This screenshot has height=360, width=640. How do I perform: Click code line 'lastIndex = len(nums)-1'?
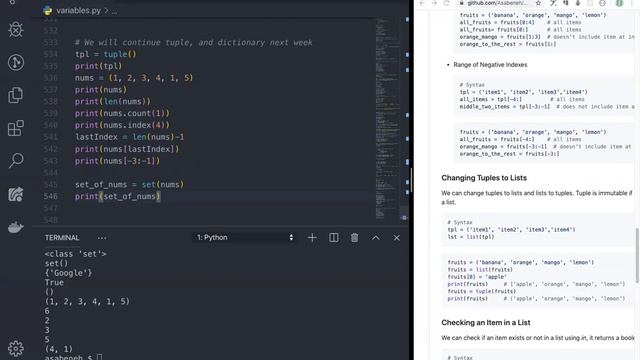pos(129,137)
